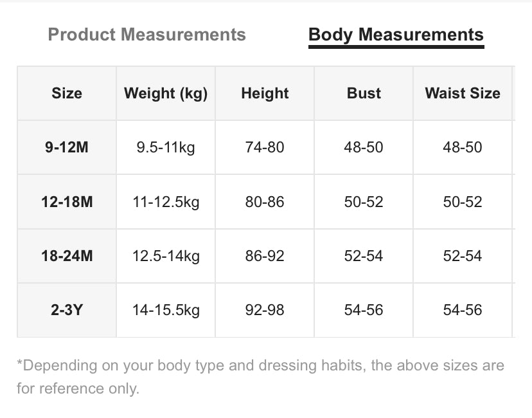Select the 18-24M size row label
Viewport: 532px width, 418px height.
(67, 256)
